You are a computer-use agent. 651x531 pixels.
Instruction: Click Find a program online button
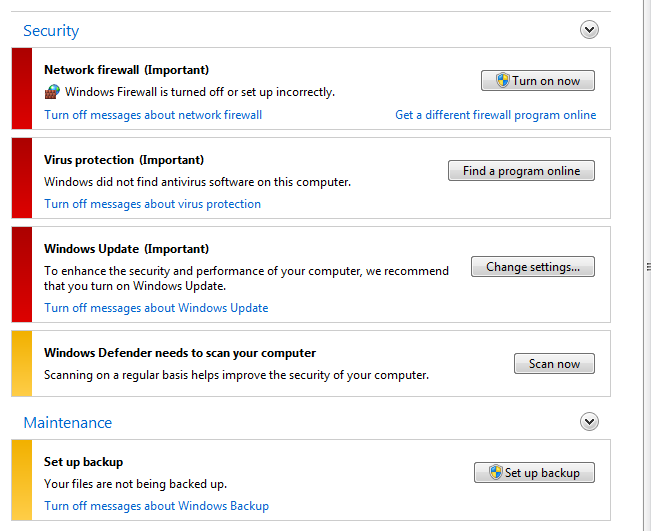[x=521, y=171]
